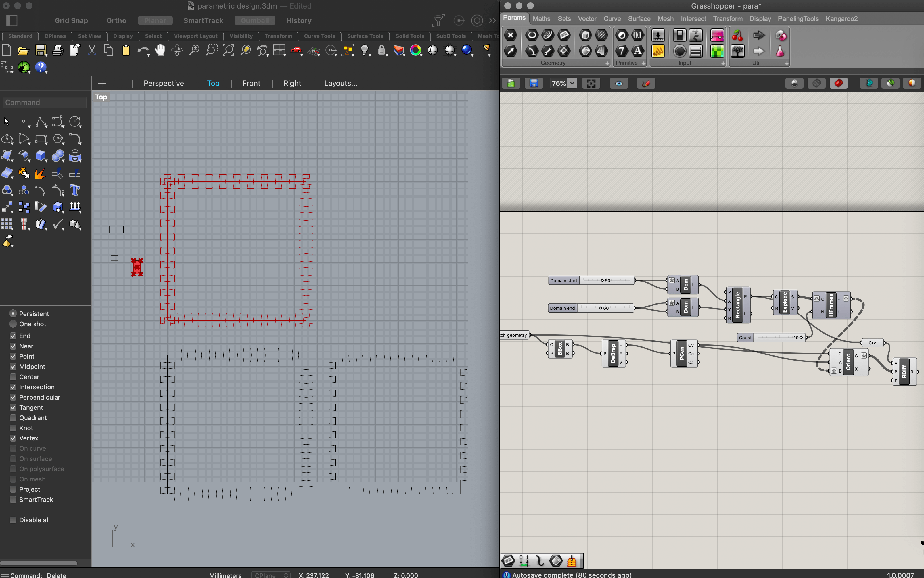Toggle the Near osnap checkbox
Viewport: 924px width, 578px height.
coord(13,346)
